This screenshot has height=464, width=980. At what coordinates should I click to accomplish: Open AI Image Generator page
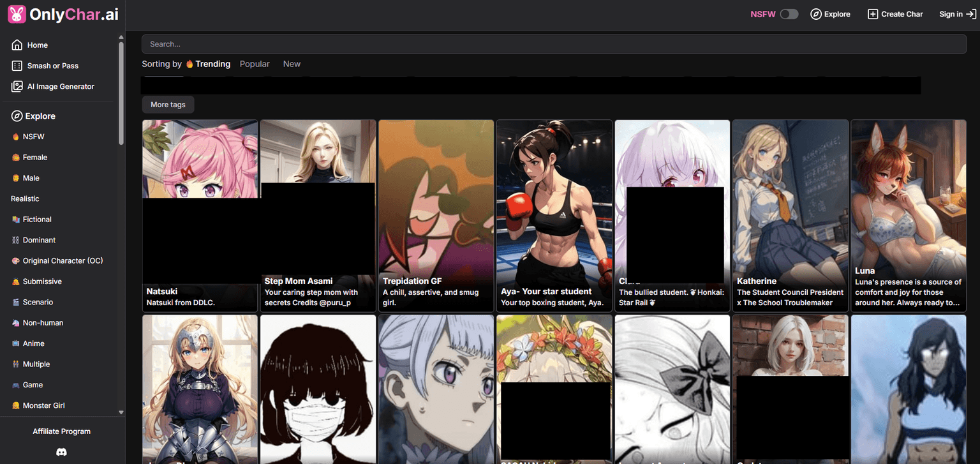coord(61,86)
